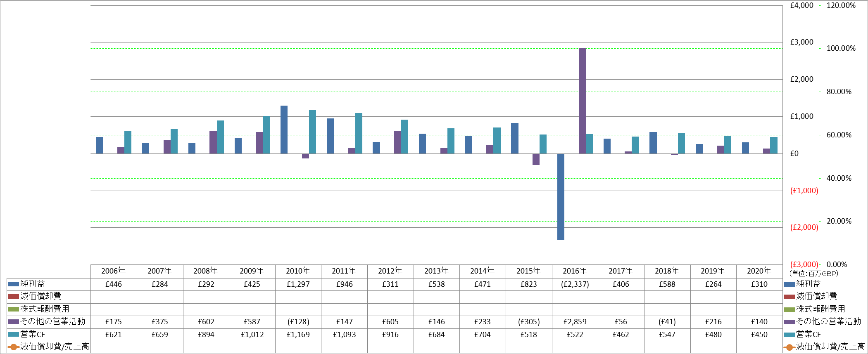Click the teal 2010年 operating CF bar
Image resolution: width=868 pixels, height=354 pixels.
pyautogui.click(x=312, y=132)
